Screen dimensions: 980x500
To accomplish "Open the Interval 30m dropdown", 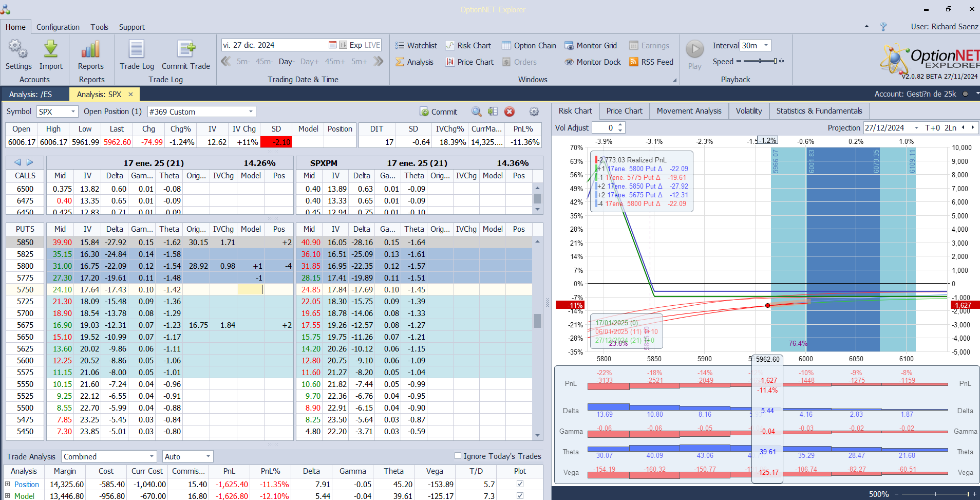I will (766, 45).
